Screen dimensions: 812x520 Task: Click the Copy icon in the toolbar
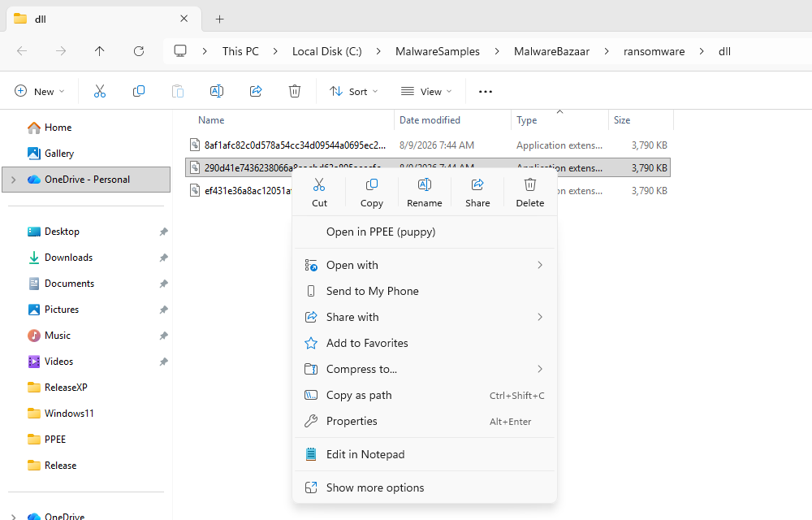coord(138,92)
